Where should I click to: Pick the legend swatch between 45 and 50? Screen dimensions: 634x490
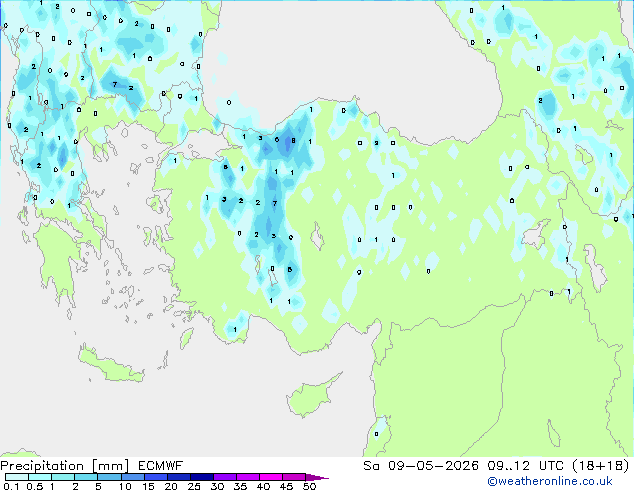[294, 477]
